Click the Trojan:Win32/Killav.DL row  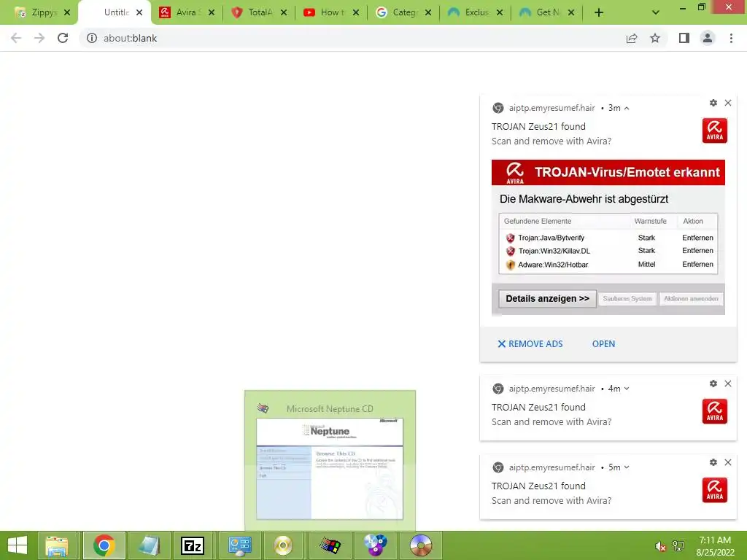[x=608, y=251]
